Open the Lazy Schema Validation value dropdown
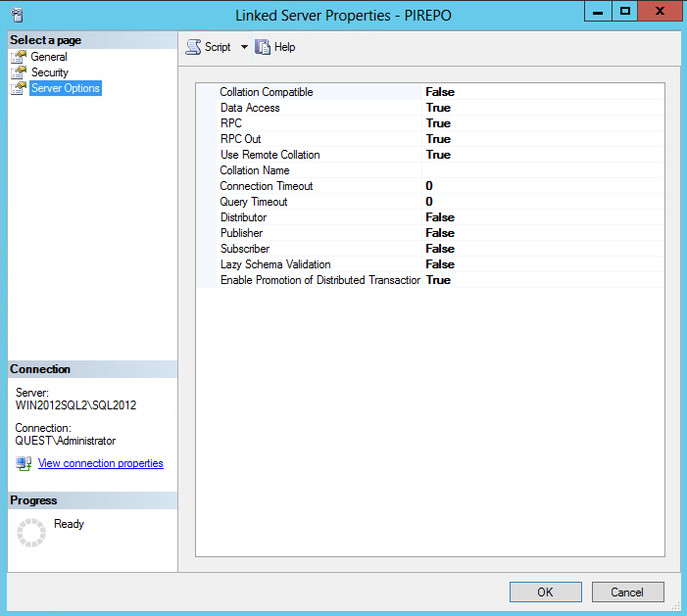Screen dimensions: 687x616 pyautogui.click(x=542, y=264)
